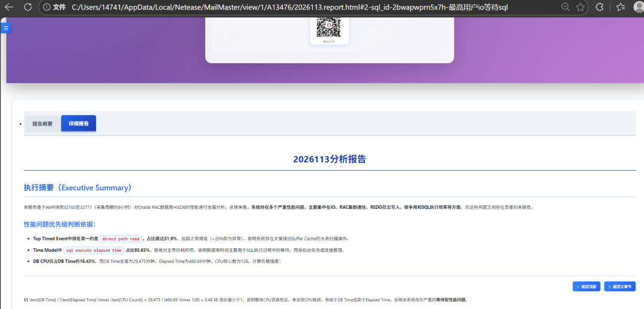The height and width of the screenshot is (309, 644).
Task: Bookmark this page with the star icon
Action: pyautogui.click(x=580, y=7)
